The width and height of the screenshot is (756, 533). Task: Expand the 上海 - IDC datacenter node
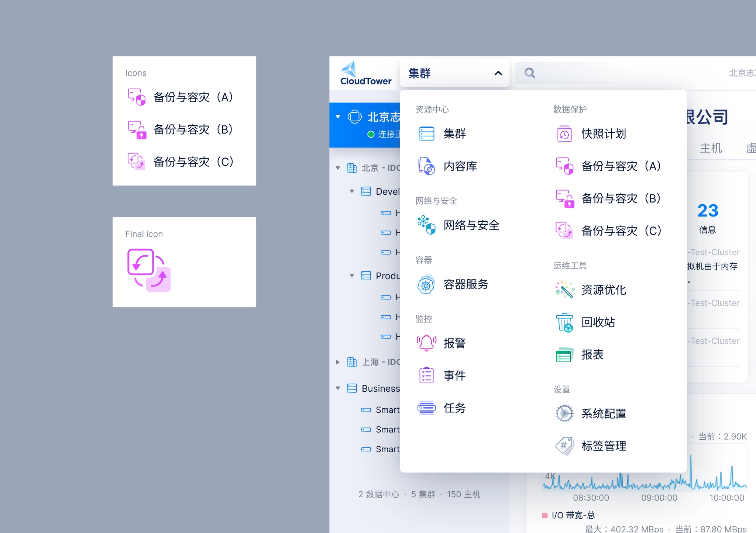click(x=338, y=362)
